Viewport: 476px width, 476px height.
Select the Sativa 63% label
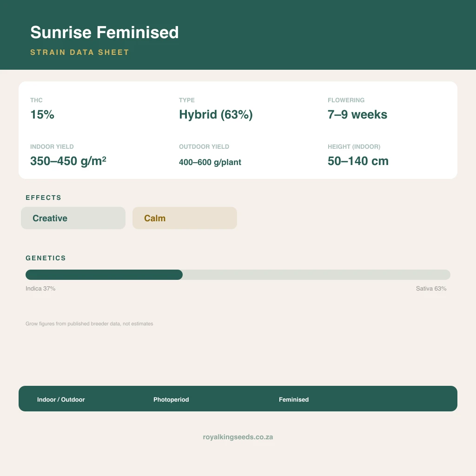431,288
